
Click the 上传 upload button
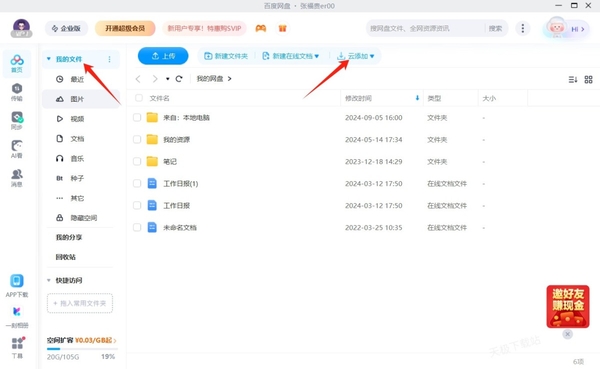coord(163,56)
